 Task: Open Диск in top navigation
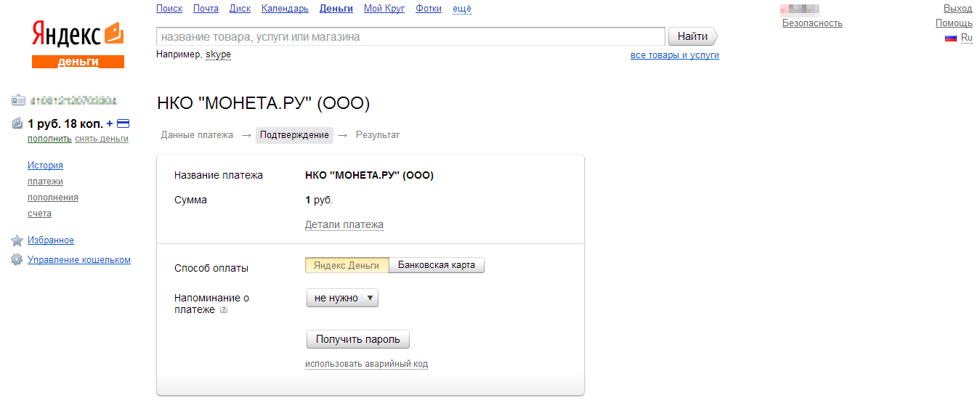coord(240,9)
